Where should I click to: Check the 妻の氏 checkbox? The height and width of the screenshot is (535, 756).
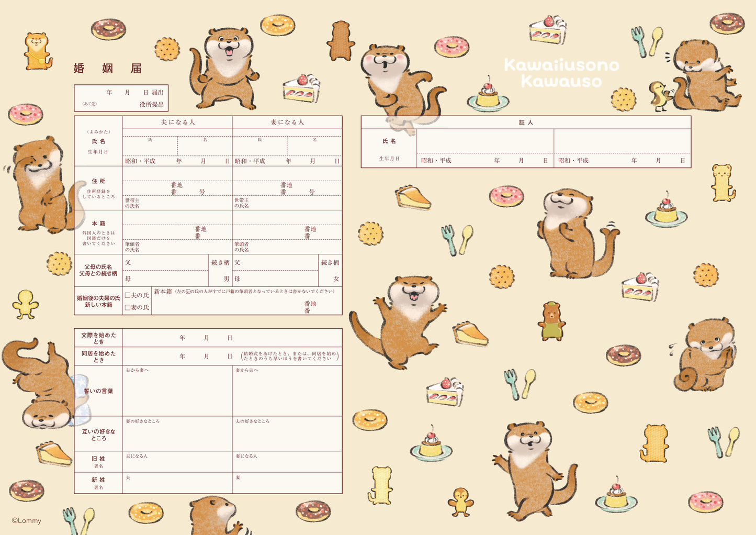[128, 307]
